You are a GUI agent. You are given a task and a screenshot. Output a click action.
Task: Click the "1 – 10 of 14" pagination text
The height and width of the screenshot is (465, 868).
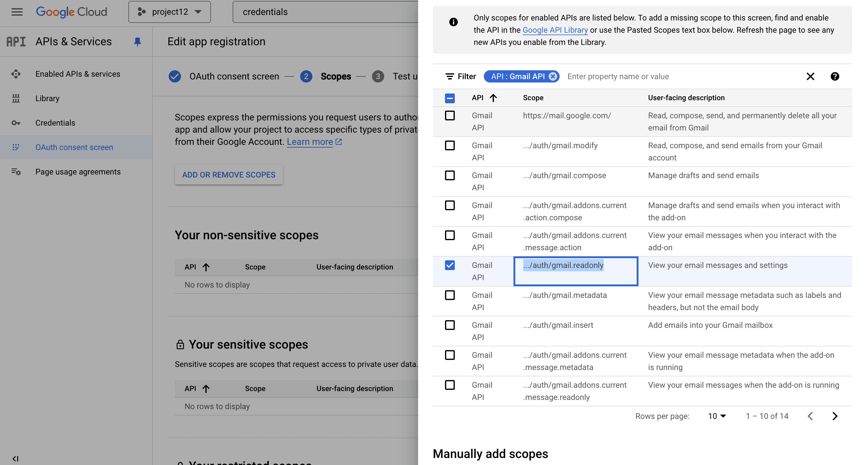(767, 416)
